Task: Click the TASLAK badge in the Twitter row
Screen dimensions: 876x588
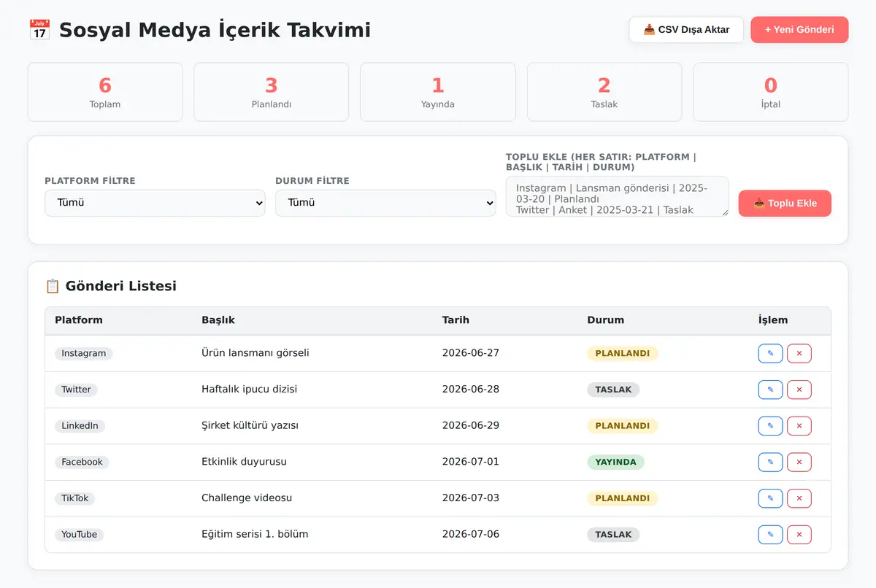Action: [613, 390]
